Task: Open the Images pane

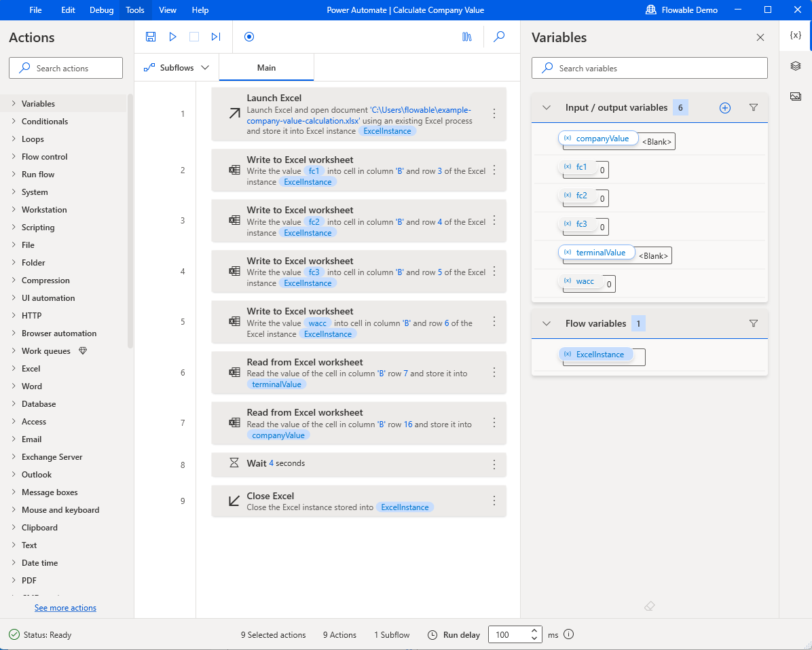Action: (x=794, y=96)
